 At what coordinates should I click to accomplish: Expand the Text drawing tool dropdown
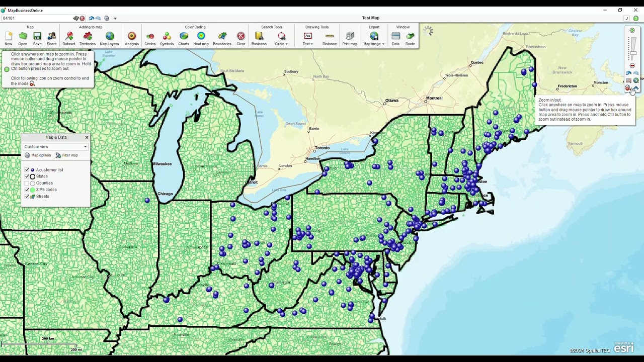(x=308, y=39)
